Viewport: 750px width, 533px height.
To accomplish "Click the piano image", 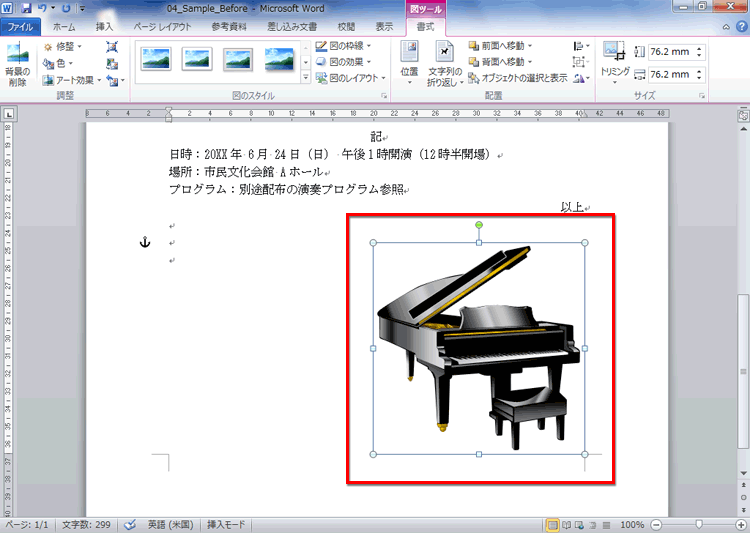I will [x=479, y=348].
